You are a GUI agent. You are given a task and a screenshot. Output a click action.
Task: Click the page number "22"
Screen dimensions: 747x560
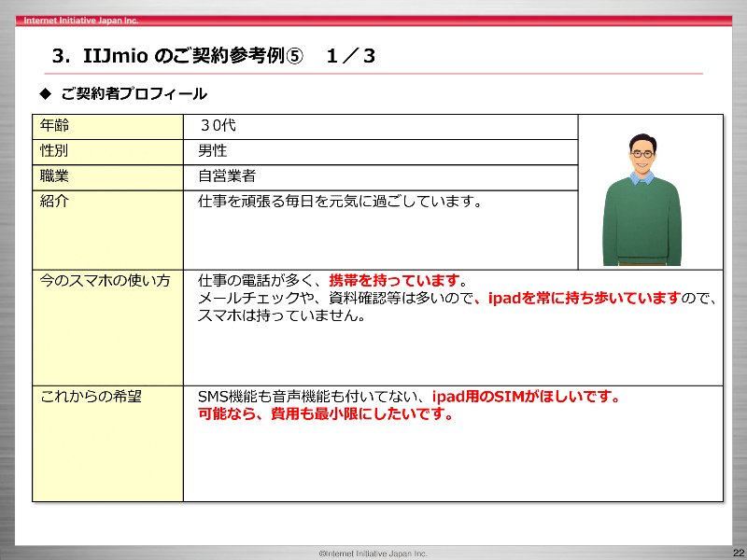(x=739, y=553)
